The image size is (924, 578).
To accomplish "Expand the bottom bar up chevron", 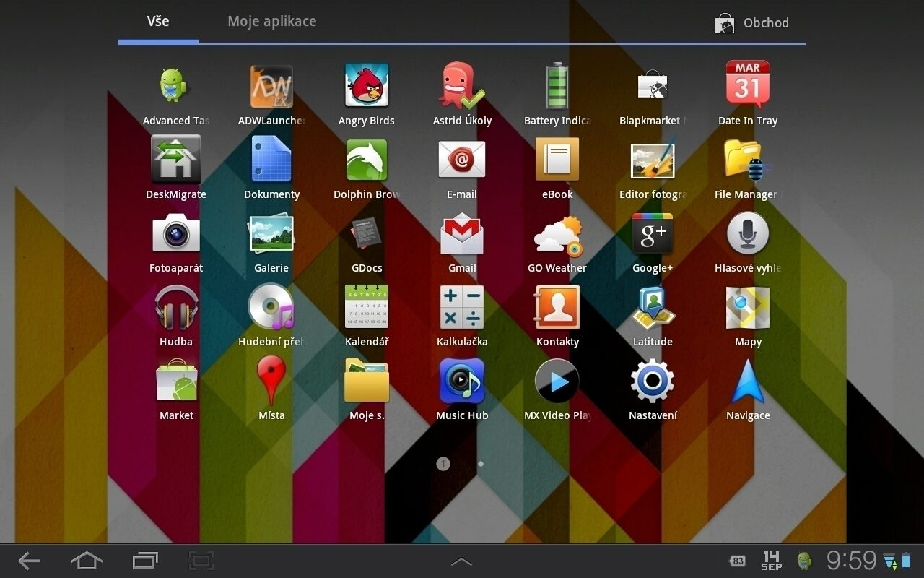I will tap(461, 561).
